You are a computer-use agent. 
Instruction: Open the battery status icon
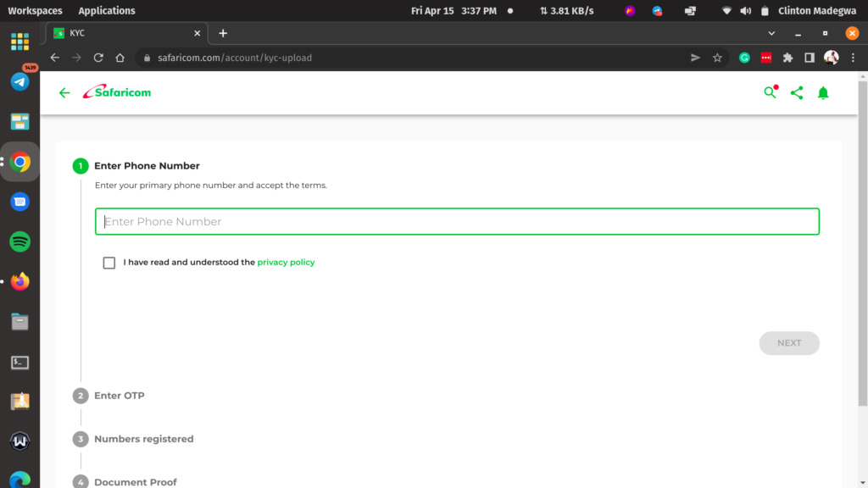[765, 10]
